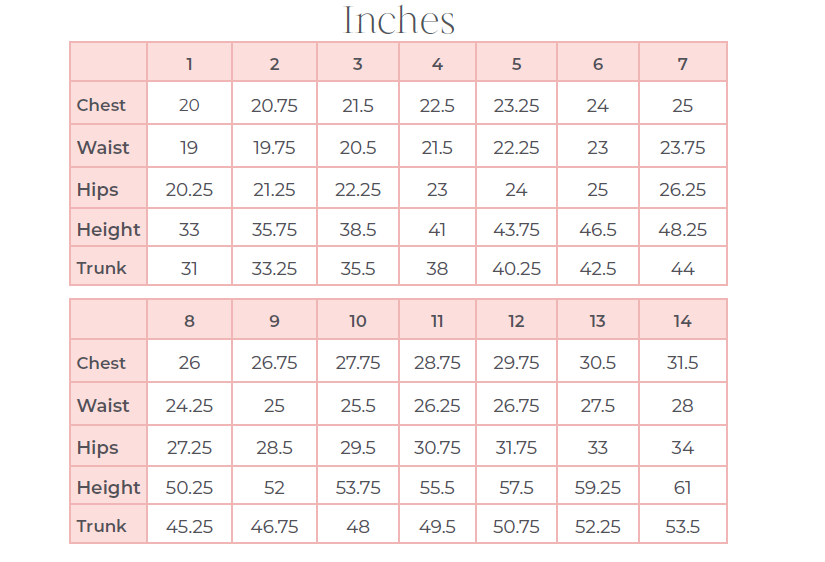Click height value 43.75 for size 5
The width and height of the screenshot is (825, 562).
pos(516,230)
